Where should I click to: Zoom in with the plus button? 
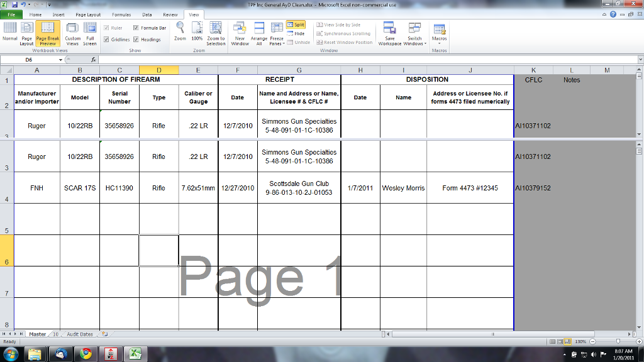639,341
